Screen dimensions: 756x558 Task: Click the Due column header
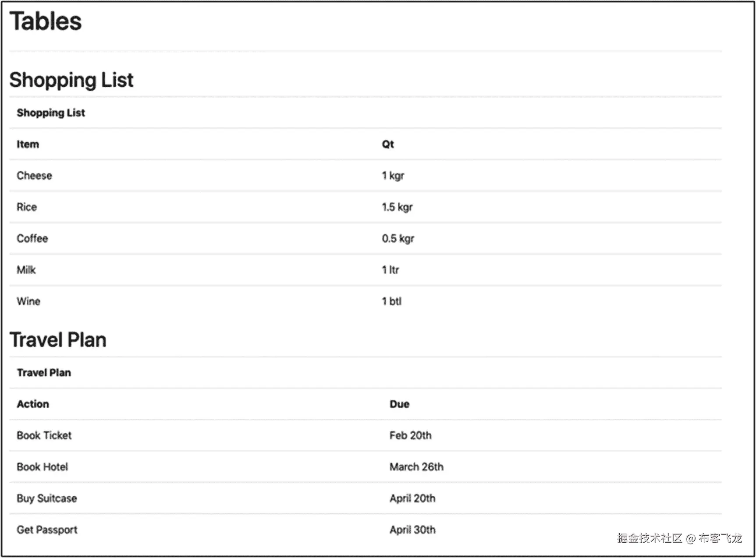point(399,404)
